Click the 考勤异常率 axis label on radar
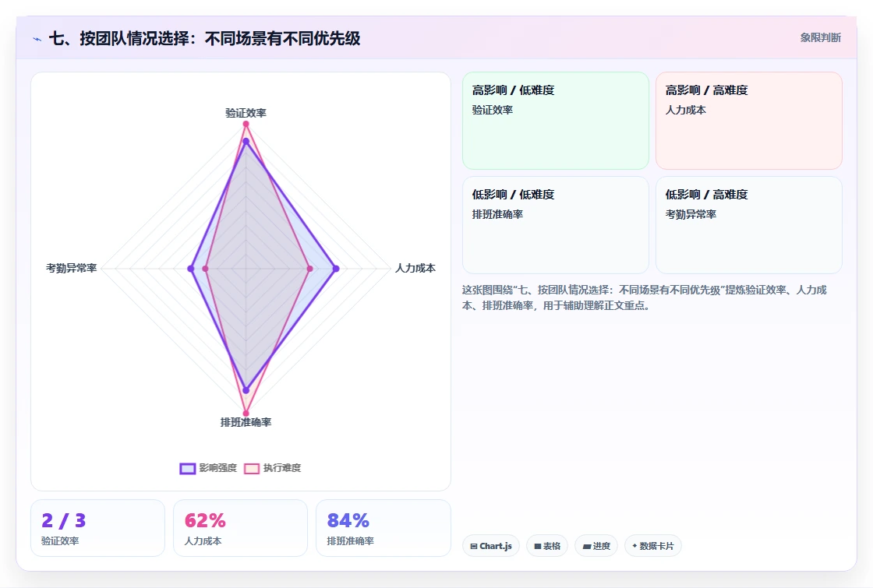This screenshot has width=873, height=588. point(71,268)
